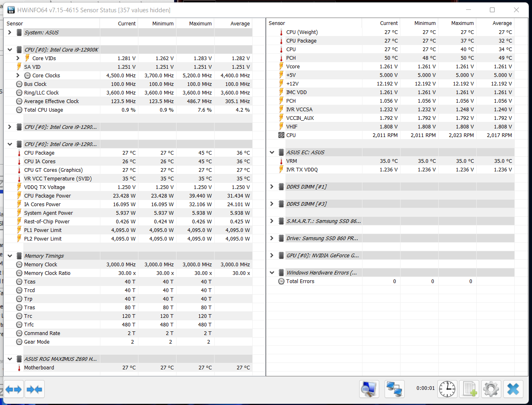Image resolution: width=532 pixels, height=405 pixels.
Task: Click the HWiNFO64 title bar app icon
Action: pyautogui.click(x=11, y=10)
